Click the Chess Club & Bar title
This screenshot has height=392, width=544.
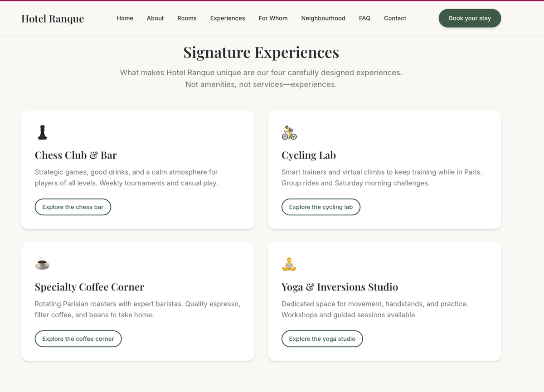pos(76,155)
